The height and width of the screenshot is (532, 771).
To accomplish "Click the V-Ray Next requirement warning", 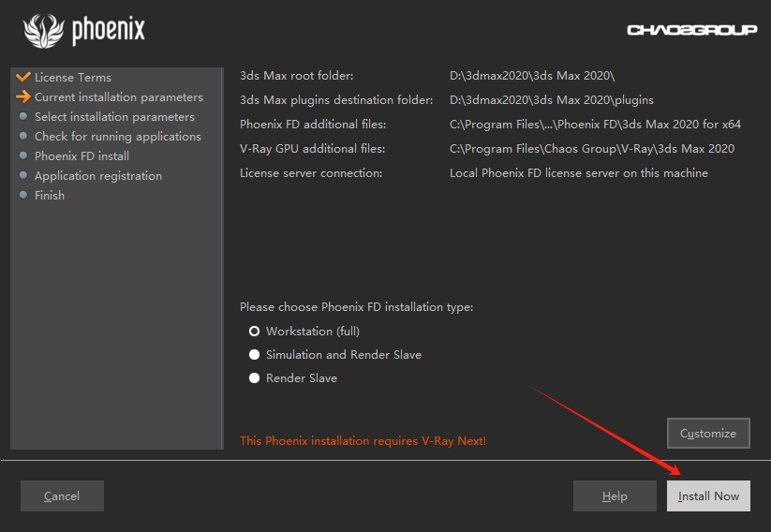I will (x=363, y=441).
